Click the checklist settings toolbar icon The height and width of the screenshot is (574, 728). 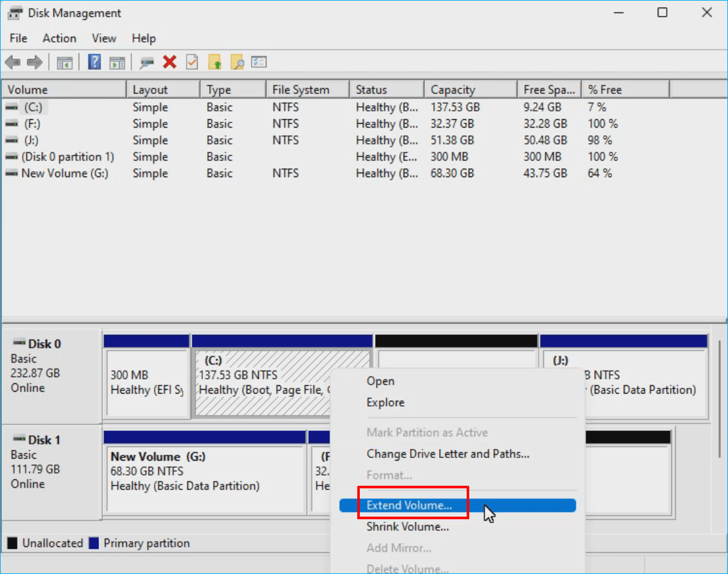[259, 62]
